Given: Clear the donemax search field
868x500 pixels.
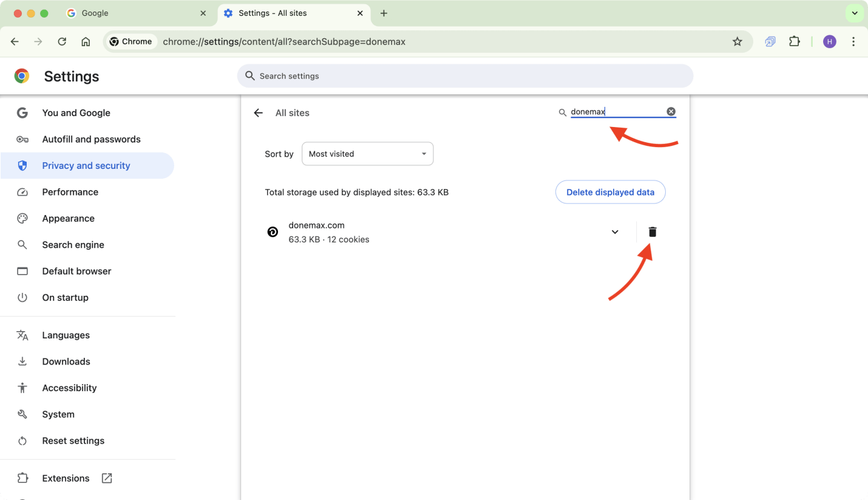Looking at the screenshot, I should tap(671, 112).
